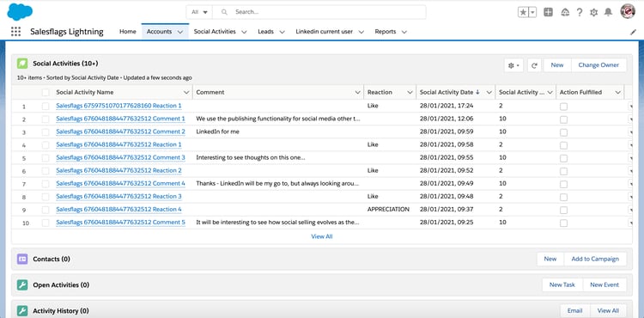Click the New Task button
Screen dimensions: 644x318
(x=562, y=284)
